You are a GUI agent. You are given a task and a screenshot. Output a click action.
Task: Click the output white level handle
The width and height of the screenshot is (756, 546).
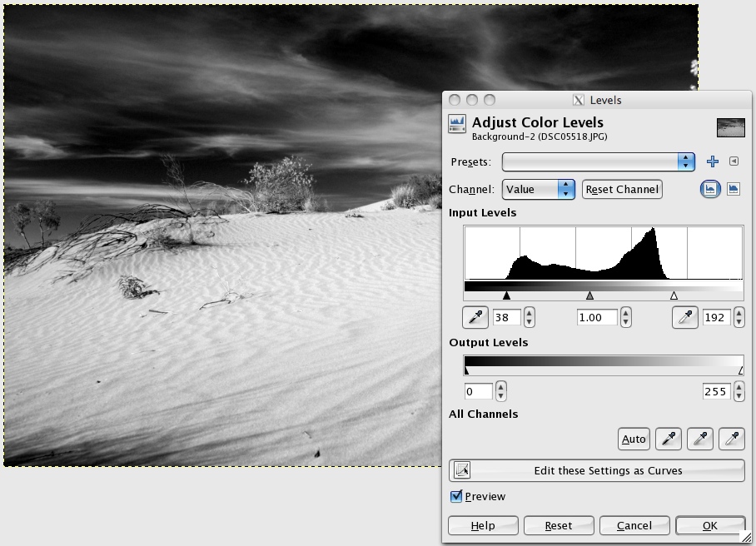coord(741,370)
